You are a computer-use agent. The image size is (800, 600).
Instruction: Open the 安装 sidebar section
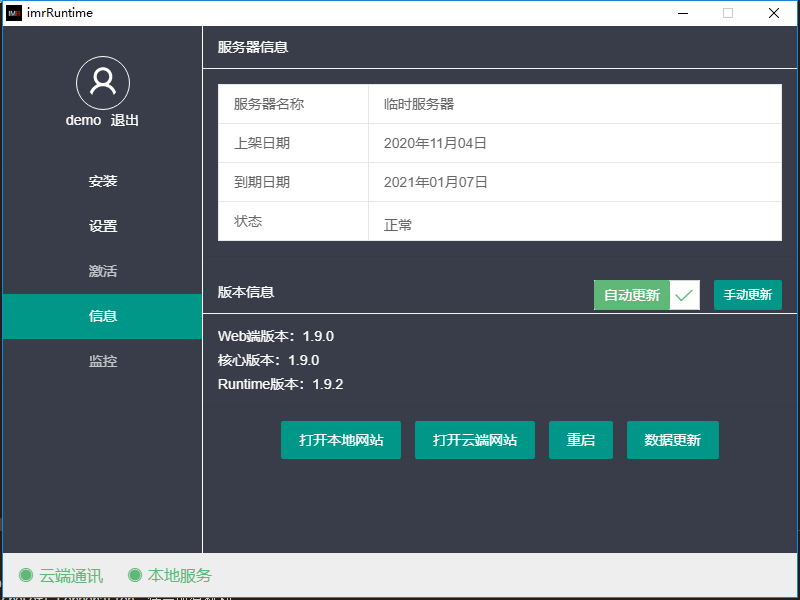[x=103, y=181]
